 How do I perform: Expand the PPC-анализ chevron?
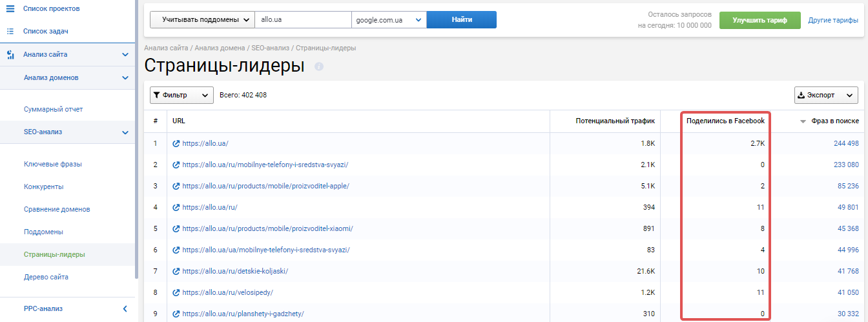(x=125, y=308)
